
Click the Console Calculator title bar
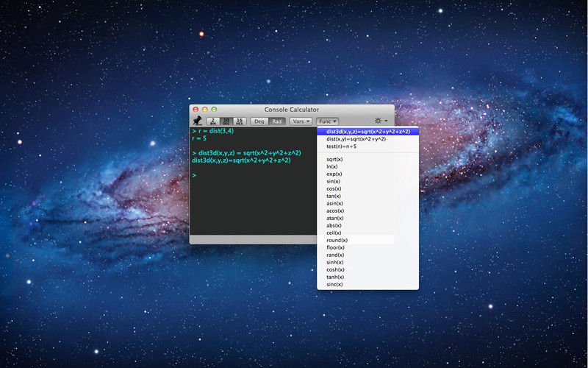coord(292,109)
